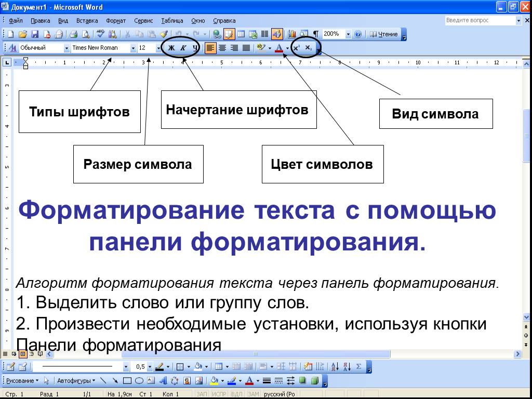The height and width of the screenshot is (399, 532).
Task: Click the русский language status indicator
Action: (x=280, y=394)
